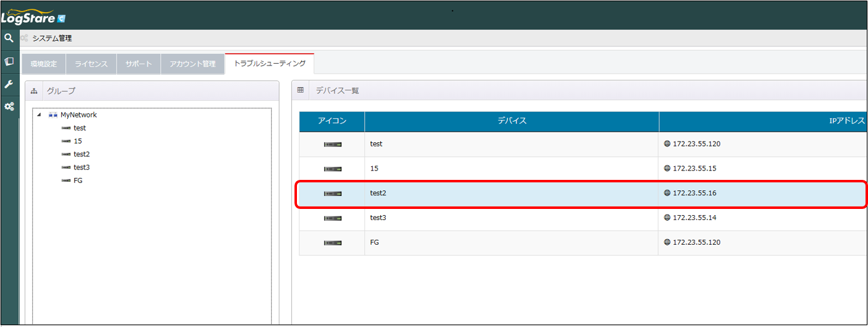This screenshot has width=868, height=327.
Task: Open system settings gears icon in sidebar
Action: (9, 106)
